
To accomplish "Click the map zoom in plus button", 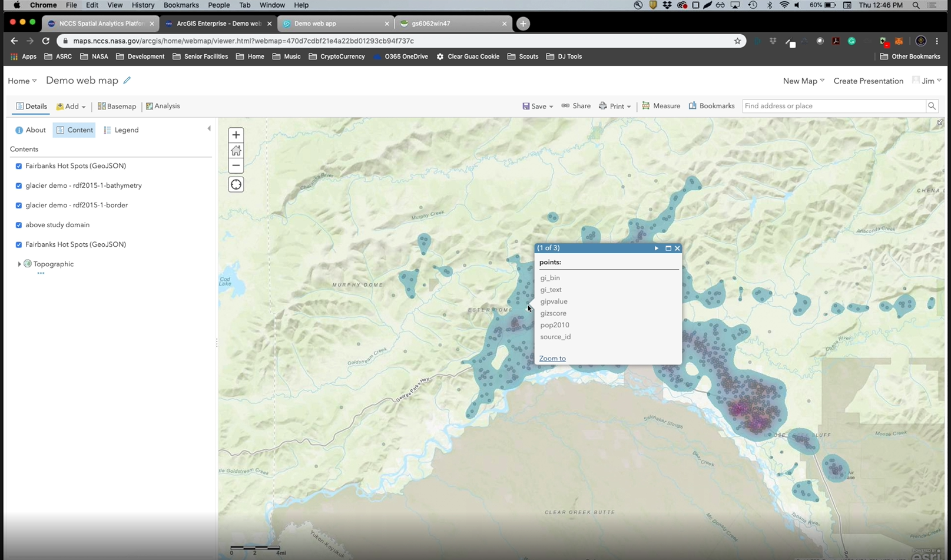I will (236, 135).
